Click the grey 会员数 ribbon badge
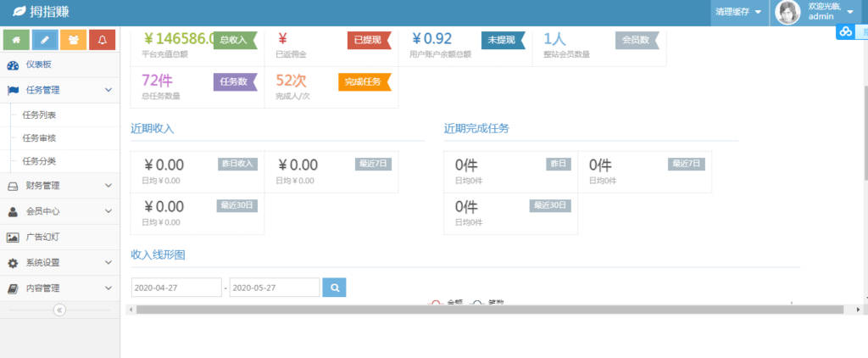Screen dimensions: 868x358 [x=637, y=40]
